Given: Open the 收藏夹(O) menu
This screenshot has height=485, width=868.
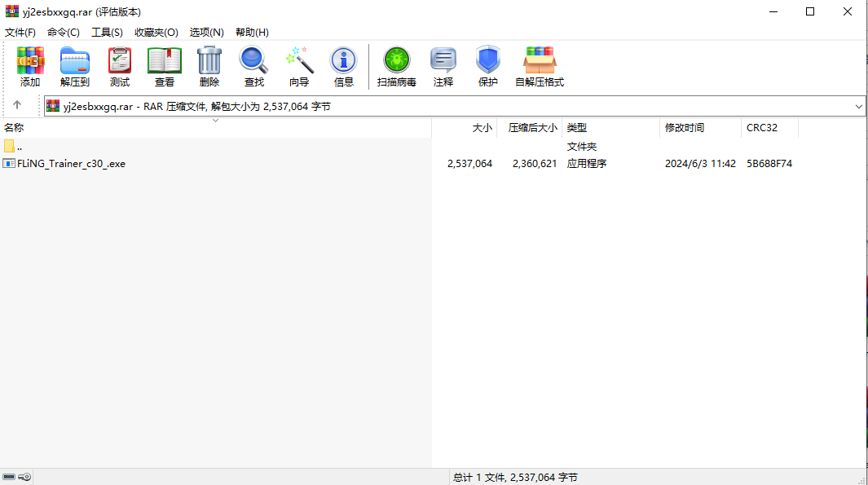Looking at the screenshot, I should coord(156,32).
